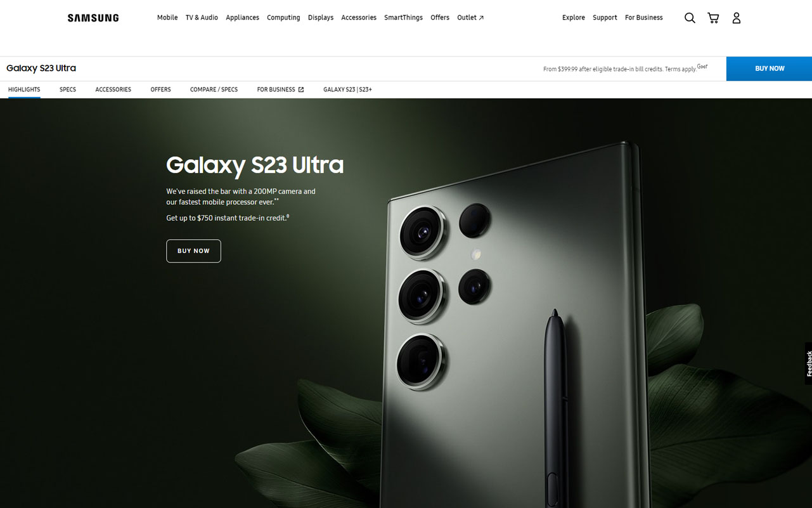Open the Computing menu
The width and height of the screenshot is (812, 508).
tap(283, 18)
